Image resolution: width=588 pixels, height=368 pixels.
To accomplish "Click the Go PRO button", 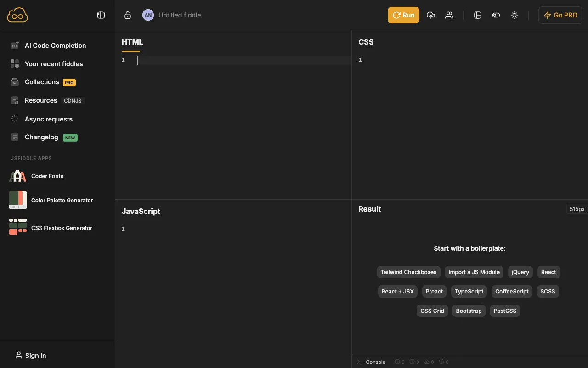I will pyautogui.click(x=560, y=15).
